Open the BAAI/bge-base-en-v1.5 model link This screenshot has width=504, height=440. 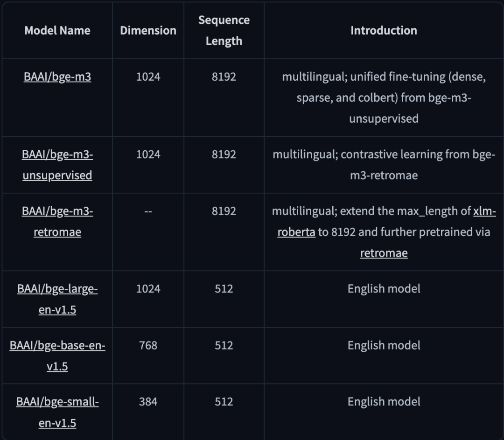click(x=57, y=356)
